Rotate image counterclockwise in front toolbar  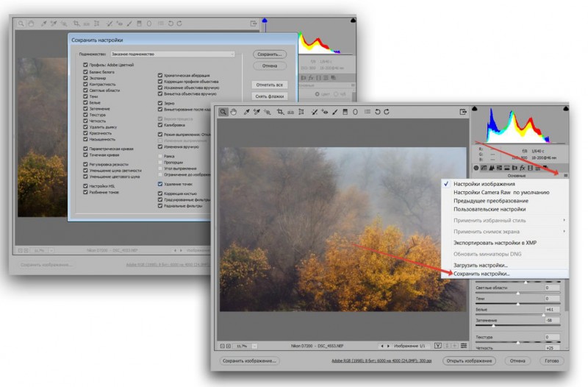[377, 112]
